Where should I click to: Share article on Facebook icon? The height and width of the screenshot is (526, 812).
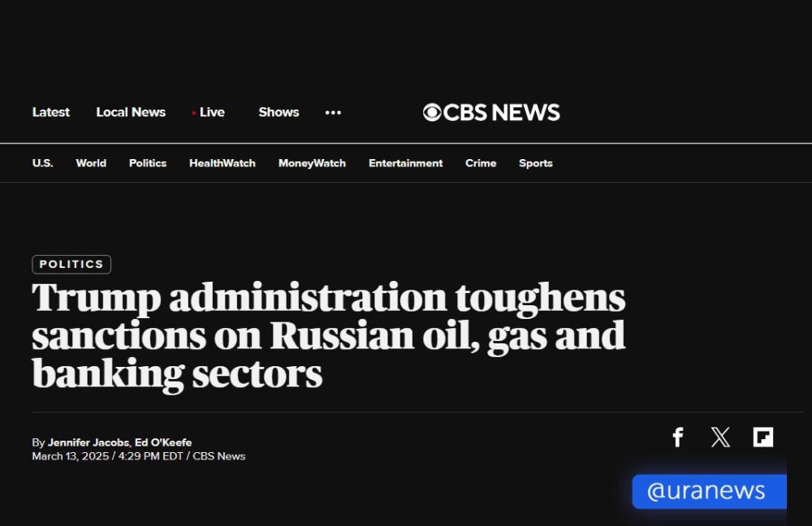coord(678,437)
